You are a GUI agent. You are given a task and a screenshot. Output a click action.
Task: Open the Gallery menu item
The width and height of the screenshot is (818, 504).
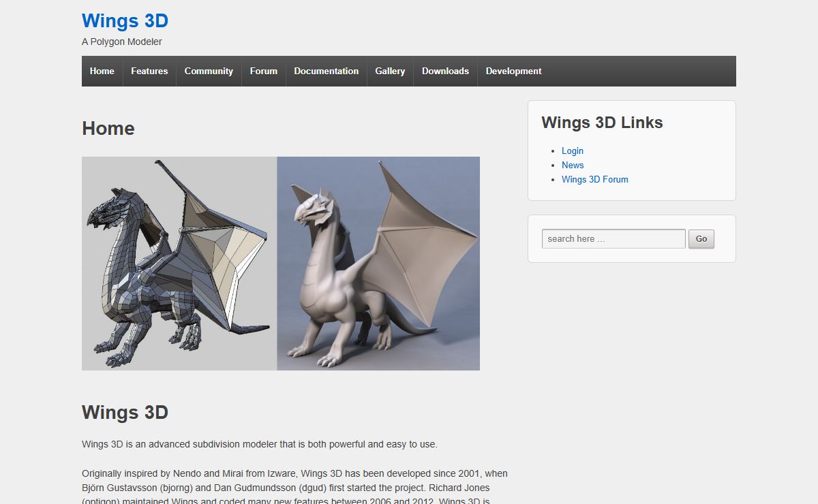pos(390,71)
